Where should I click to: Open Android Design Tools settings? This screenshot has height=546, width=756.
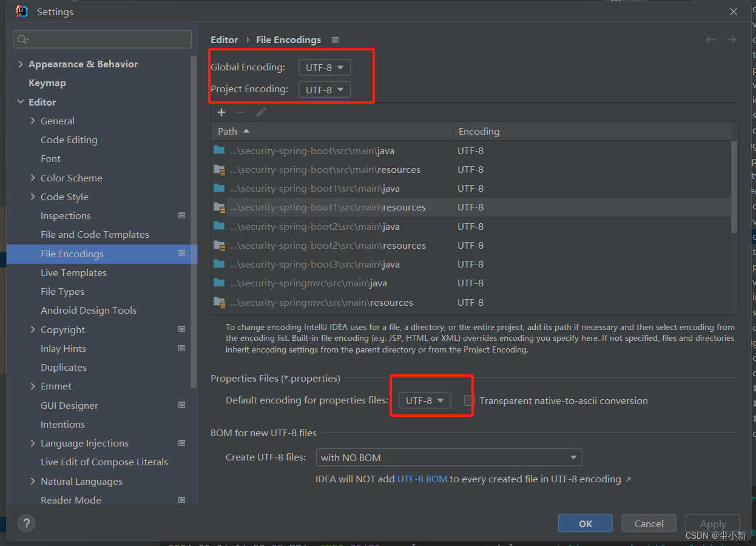89,310
